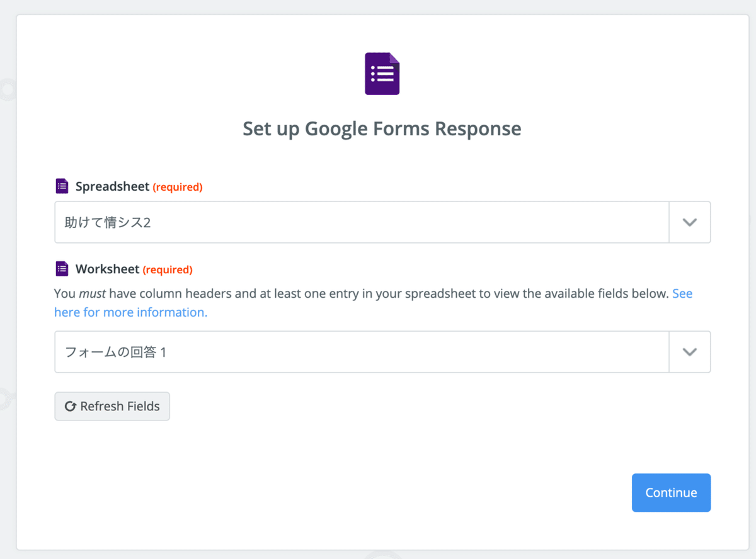Click the large Google Forms icon at top
Screen dimensions: 756x559
tap(382, 74)
